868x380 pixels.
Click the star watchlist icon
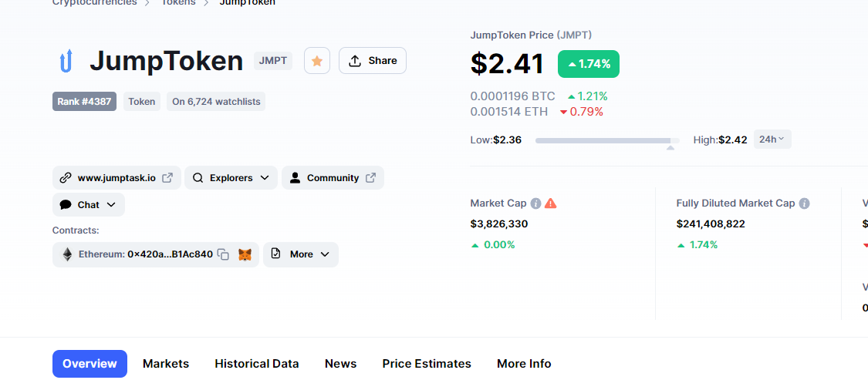317,61
